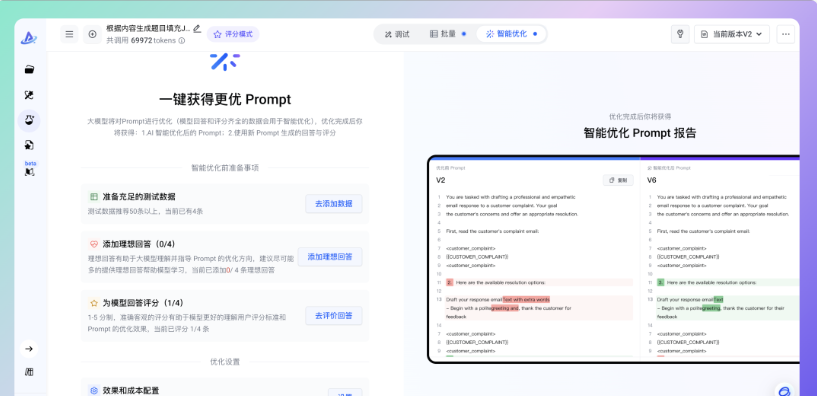The width and height of the screenshot is (817, 396).
Task: Expand the sidebar with the arrow button
Action: tap(29, 349)
